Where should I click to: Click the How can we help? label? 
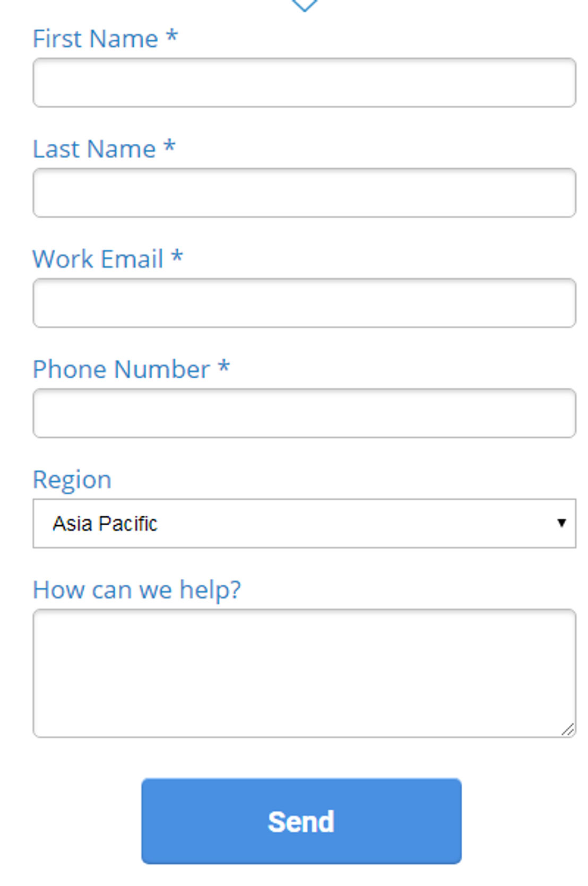point(137,590)
